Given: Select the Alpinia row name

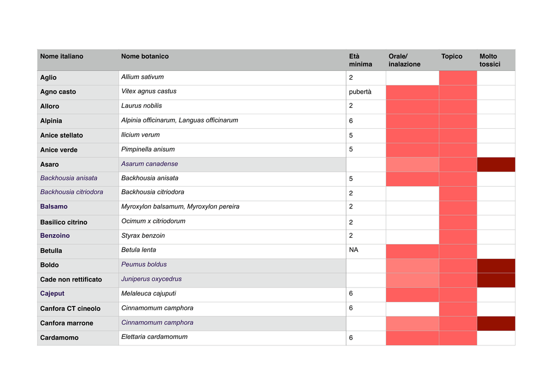Looking at the screenshot, I should (x=51, y=121).
